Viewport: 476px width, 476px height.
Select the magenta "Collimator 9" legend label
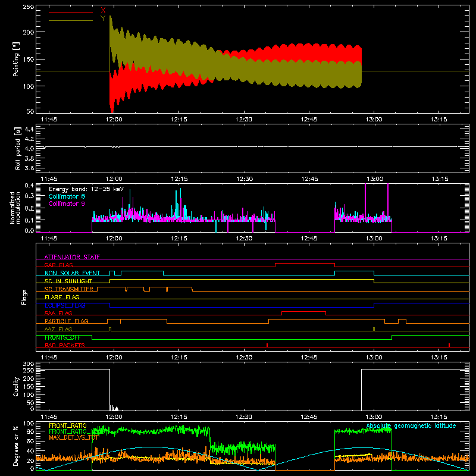[x=67, y=203]
